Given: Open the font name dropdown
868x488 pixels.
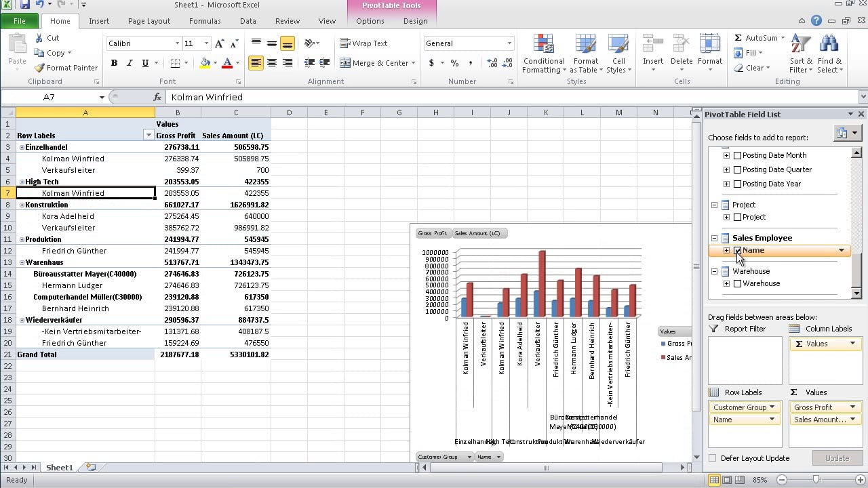Looking at the screenshot, I should coord(177,43).
